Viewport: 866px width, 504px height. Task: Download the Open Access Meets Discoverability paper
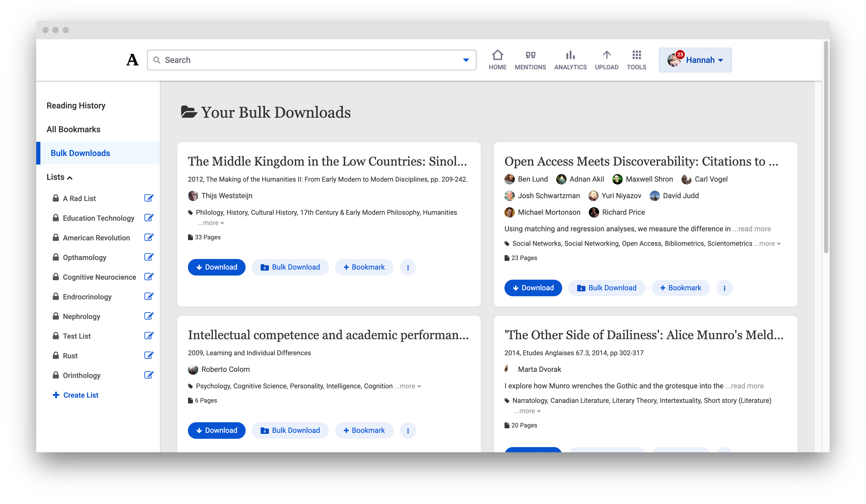click(533, 288)
